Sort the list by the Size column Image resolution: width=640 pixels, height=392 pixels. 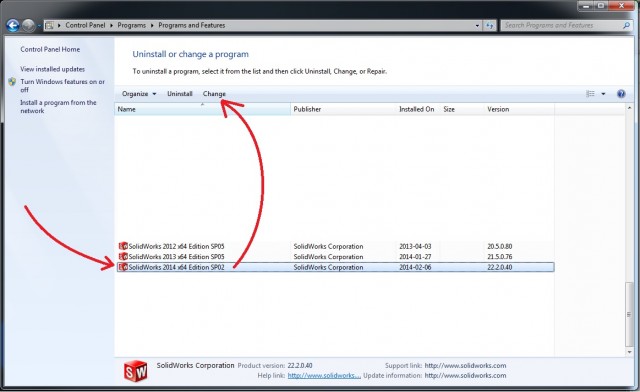tap(462, 109)
